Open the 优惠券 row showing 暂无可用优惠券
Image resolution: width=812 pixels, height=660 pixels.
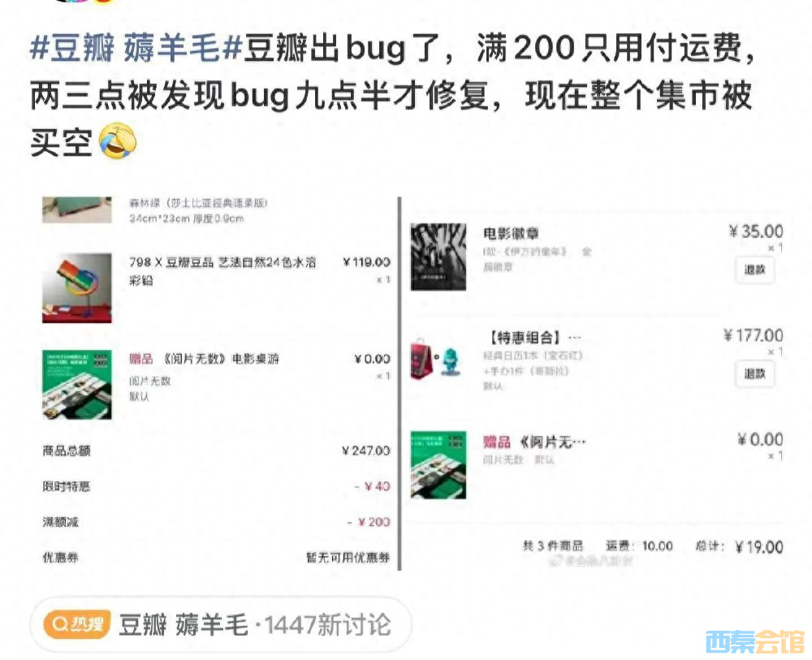pos(216,558)
